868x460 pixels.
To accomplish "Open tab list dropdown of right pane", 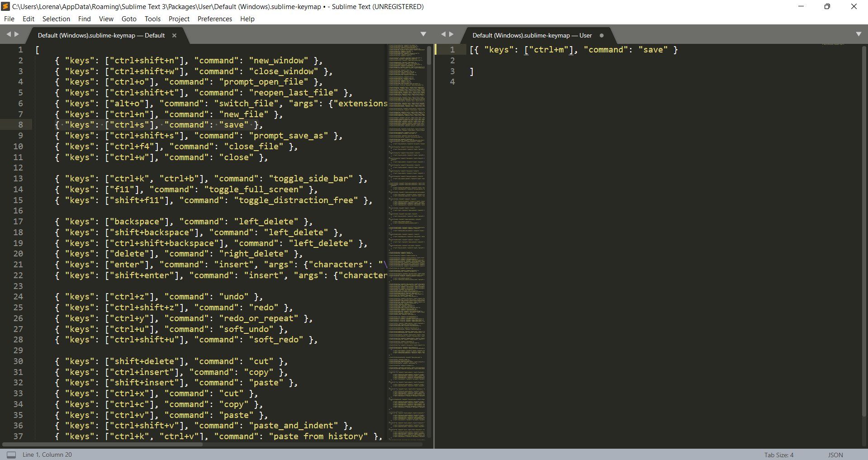I will point(859,34).
